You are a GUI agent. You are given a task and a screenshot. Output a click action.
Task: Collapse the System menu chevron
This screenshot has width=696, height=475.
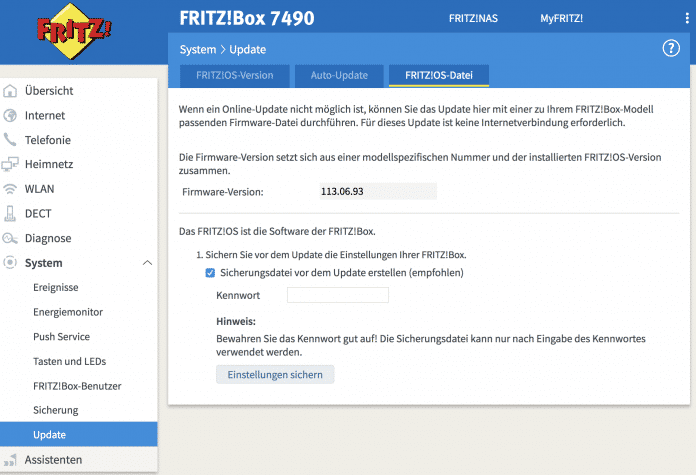147,263
